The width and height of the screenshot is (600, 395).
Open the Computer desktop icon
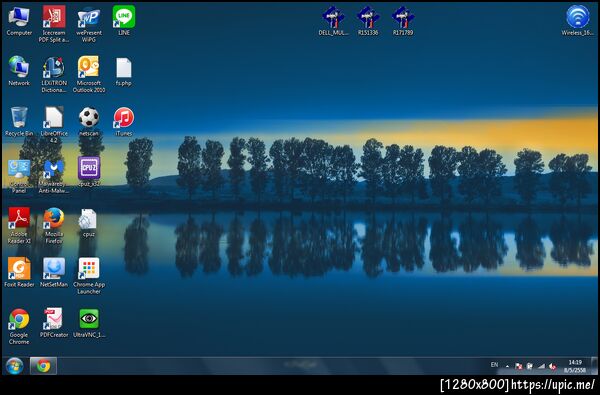[x=19, y=21]
